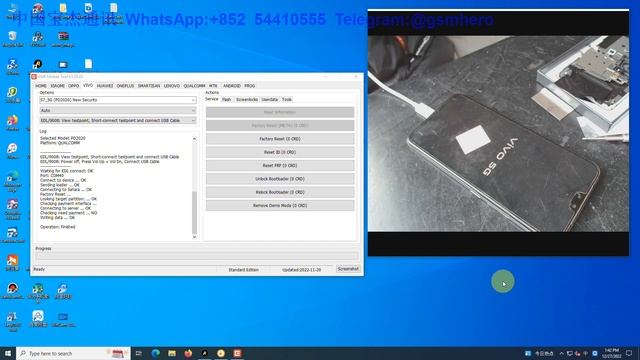Image resolution: width=640 pixels, height=360 pixels.
Task: Click the 'Updated:2022-11-26' status text
Action: pos(302,270)
